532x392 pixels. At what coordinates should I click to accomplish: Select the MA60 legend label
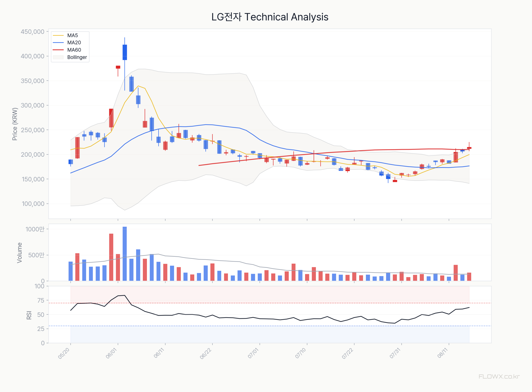74,50
